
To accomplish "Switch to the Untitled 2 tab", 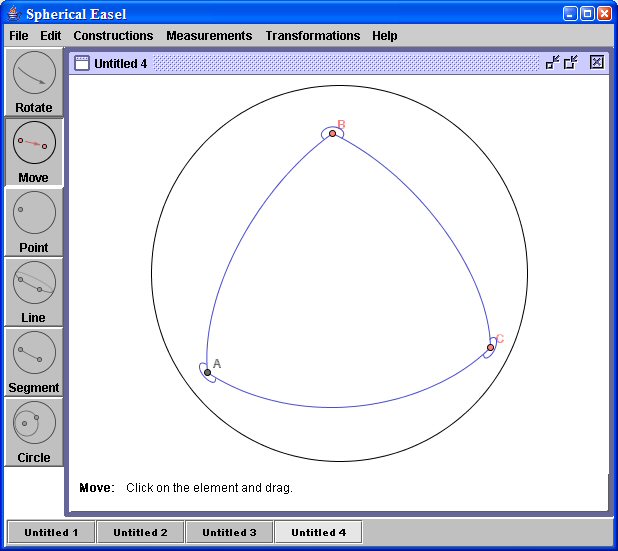I will (140, 532).
